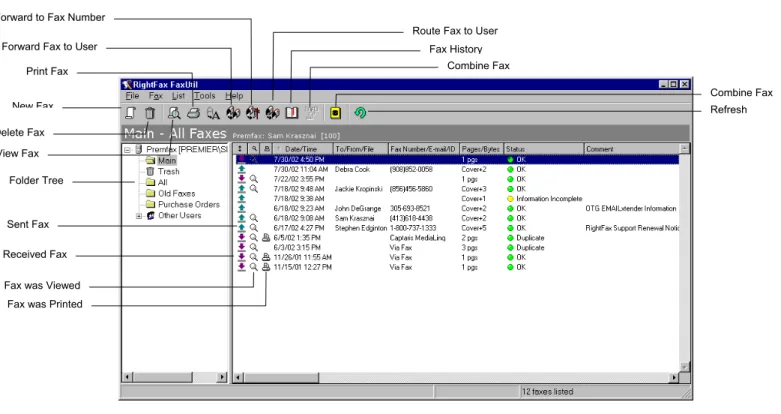This screenshot has height=414, width=781.
Task: Click Route Fax to User icon beside book icon
Action: click(272, 113)
